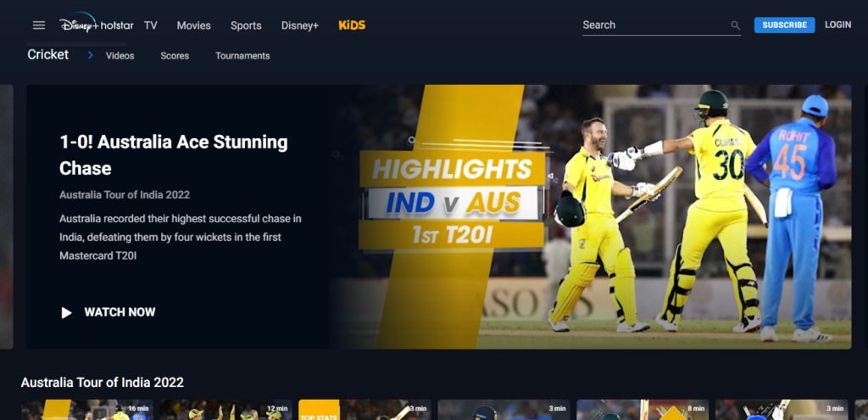This screenshot has height=420, width=868.
Task: Open '1-0! Australia Ace Stunning Chase' title
Action: click(174, 155)
